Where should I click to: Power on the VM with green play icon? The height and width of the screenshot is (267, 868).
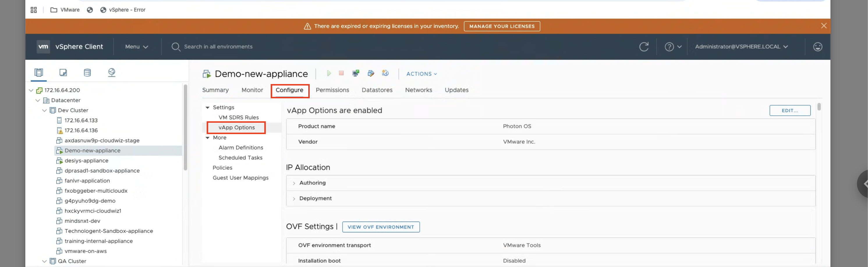329,73
